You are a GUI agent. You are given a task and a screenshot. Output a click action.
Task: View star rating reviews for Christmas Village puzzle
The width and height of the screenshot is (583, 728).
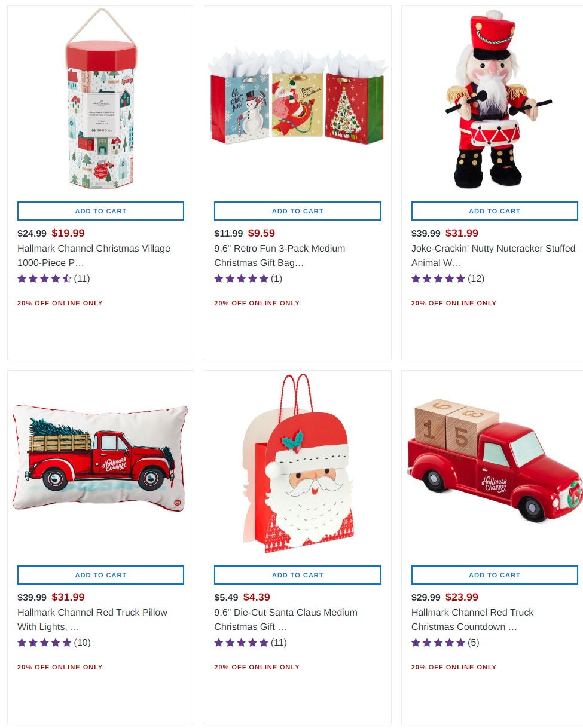[x=54, y=279]
